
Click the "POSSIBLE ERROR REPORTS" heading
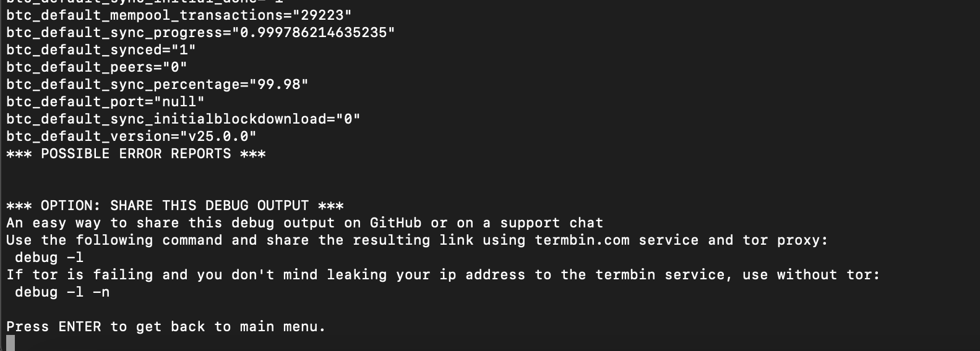136,153
